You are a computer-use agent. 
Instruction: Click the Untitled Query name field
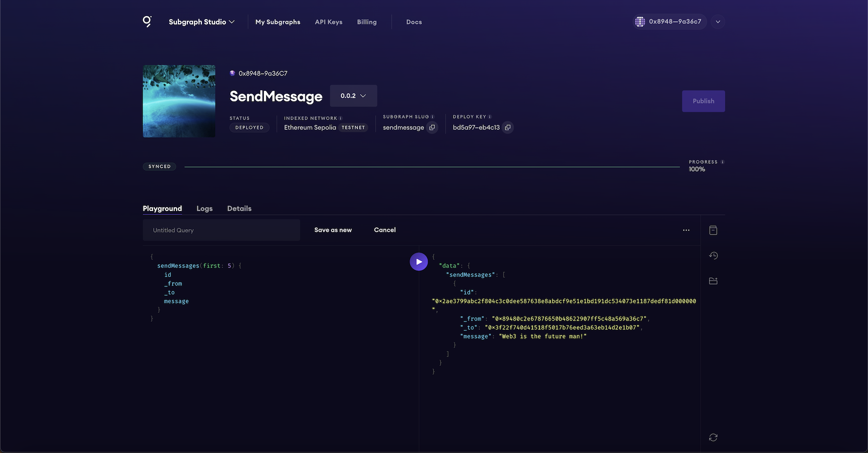pos(222,230)
